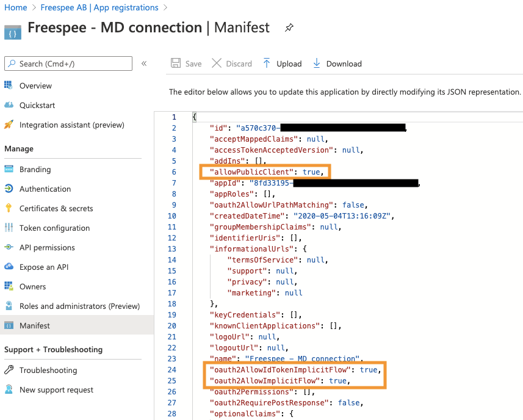The height and width of the screenshot is (420, 523).
Task: Click the "informationalUrls" key
Action: coord(251,249)
